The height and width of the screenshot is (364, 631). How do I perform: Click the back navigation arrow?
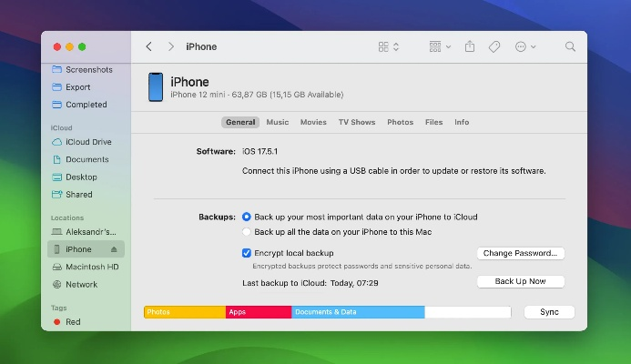[x=149, y=46]
